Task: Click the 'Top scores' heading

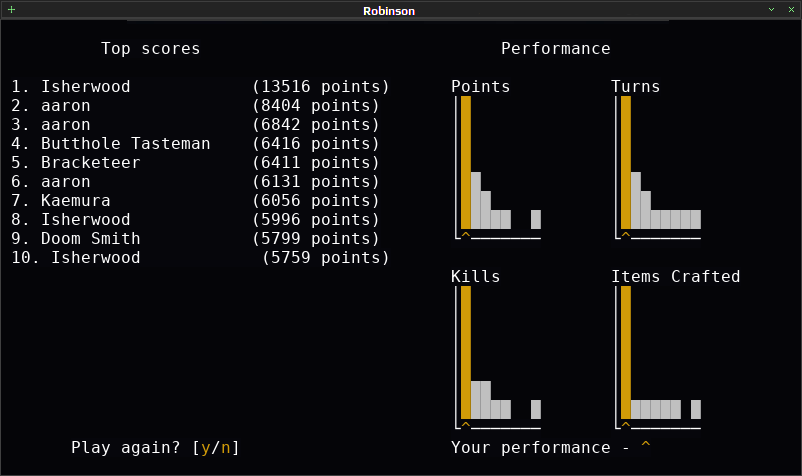Action: (150, 49)
